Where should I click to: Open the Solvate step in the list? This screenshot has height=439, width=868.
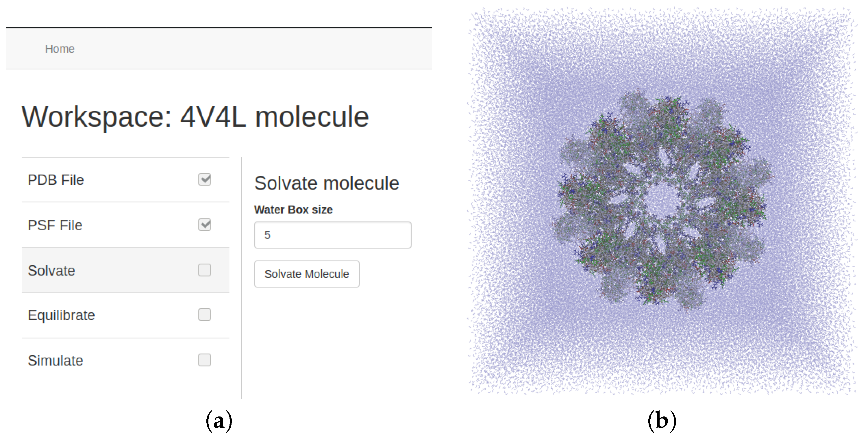point(51,271)
